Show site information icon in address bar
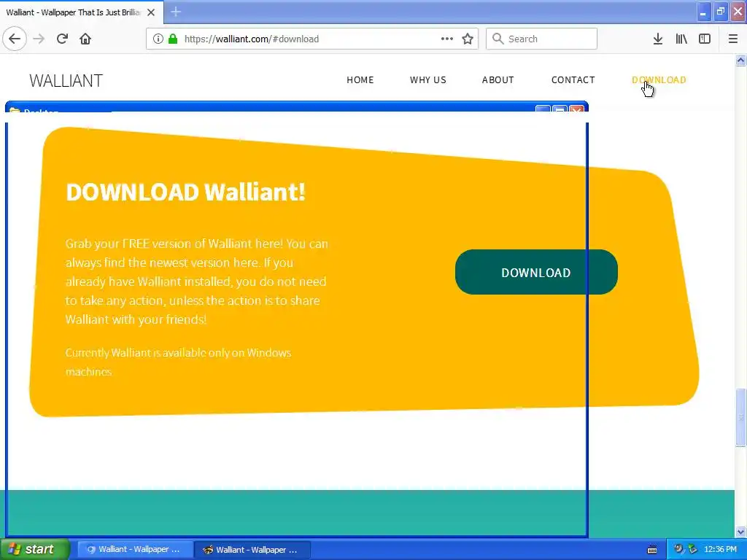 158,39
